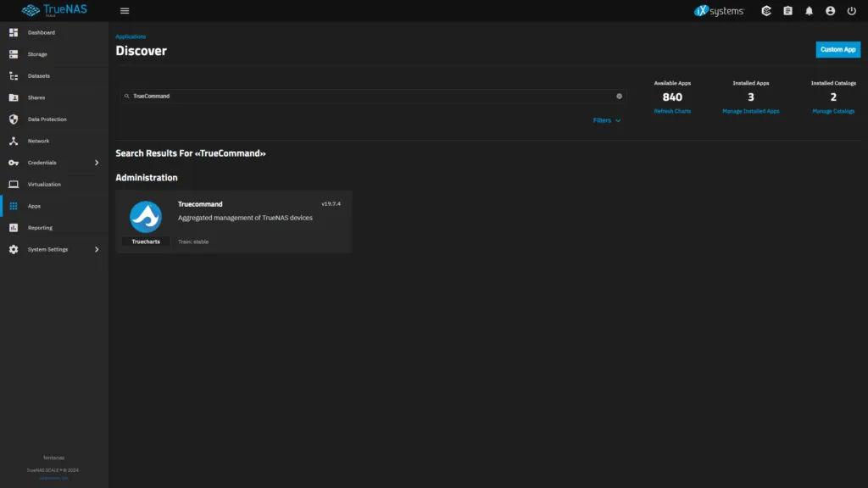Select the Truecharts badge on the app card

coord(145,241)
